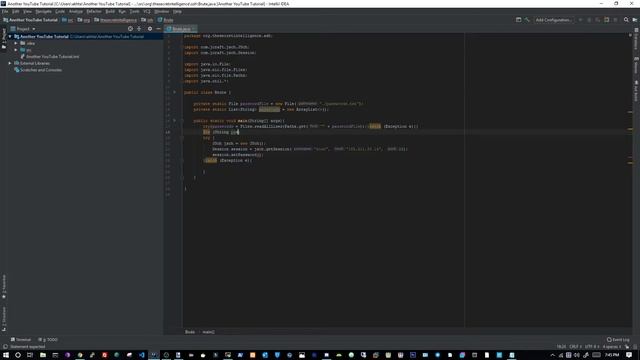Viewport: 640px width, 360px height.
Task: Click the Debug icon in toolbar
Action: point(589,20)
